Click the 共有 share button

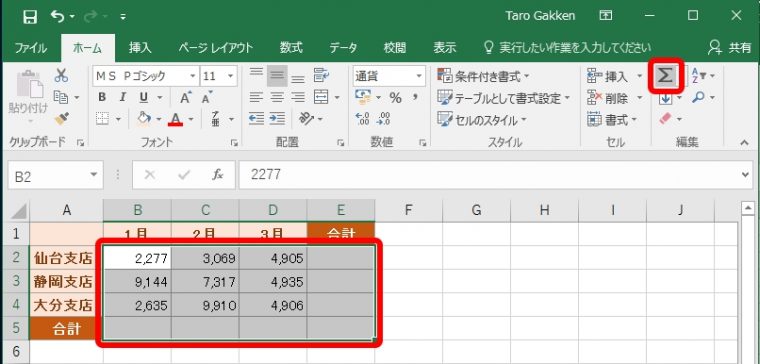pyautogui.click(x=729, y=47)
